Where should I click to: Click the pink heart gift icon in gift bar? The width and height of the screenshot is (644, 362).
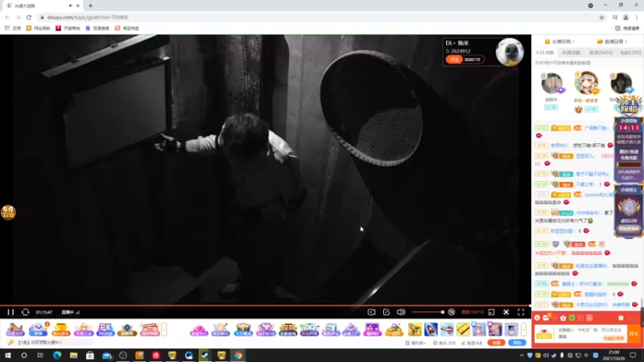tap(199, 330)
